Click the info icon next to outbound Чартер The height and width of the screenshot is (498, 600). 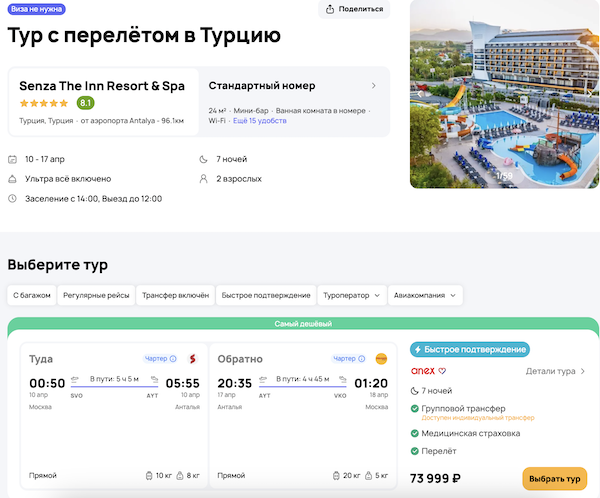click(x=173, y=358)
